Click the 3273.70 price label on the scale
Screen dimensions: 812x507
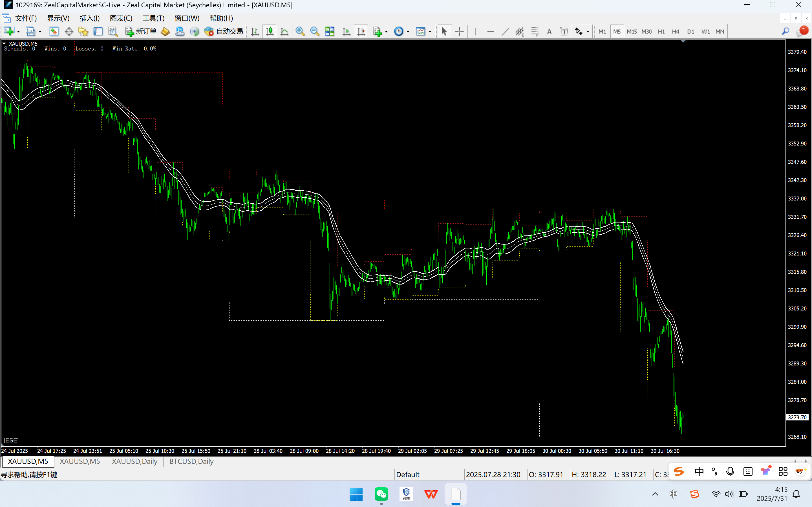coord(797,417)
